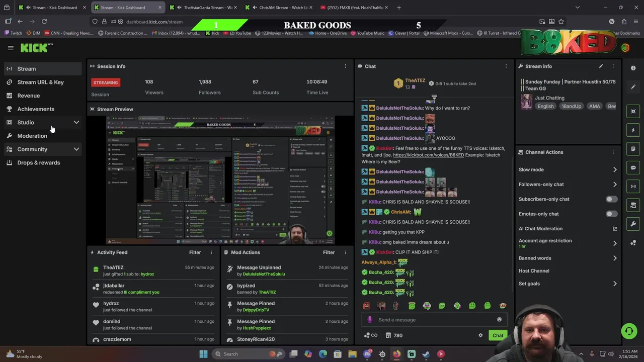Open Session Info three-dot menu
Screen dimensions: 644x362
(x=345, y=66)
